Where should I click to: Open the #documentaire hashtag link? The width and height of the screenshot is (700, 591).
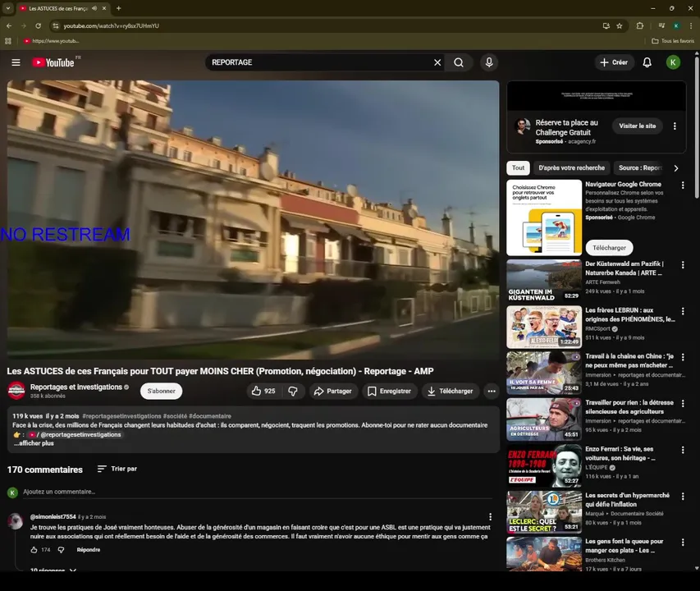click(210, 416)
